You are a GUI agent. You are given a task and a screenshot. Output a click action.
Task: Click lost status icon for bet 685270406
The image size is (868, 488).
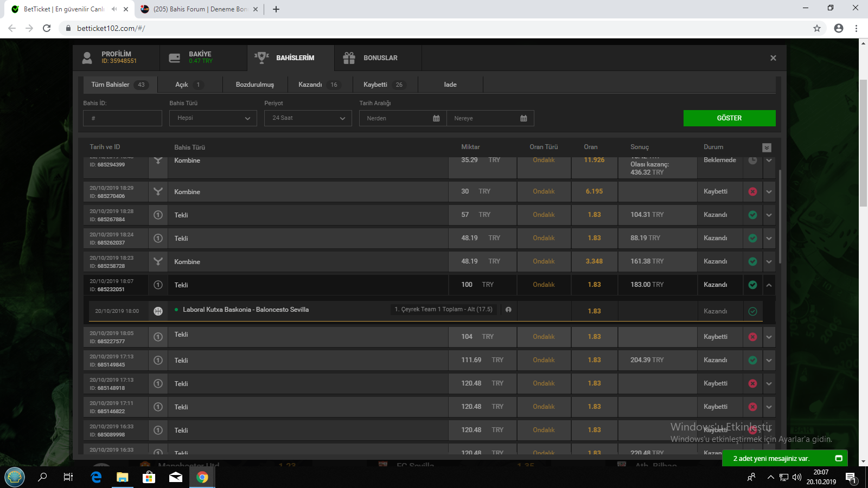pos(752,191)
